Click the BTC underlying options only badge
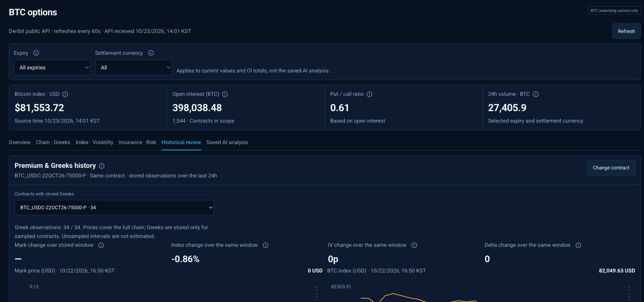 coord(614,10)
